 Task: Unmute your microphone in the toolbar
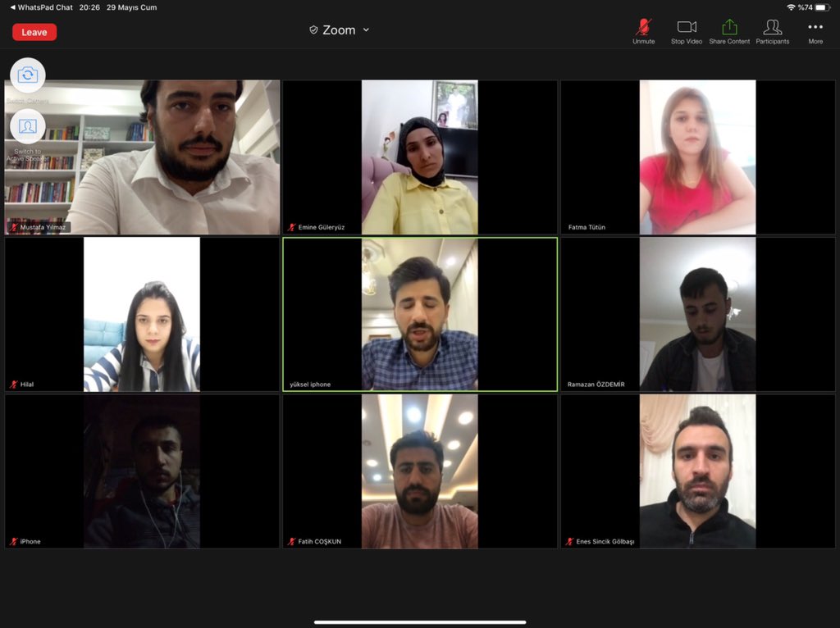643,30
